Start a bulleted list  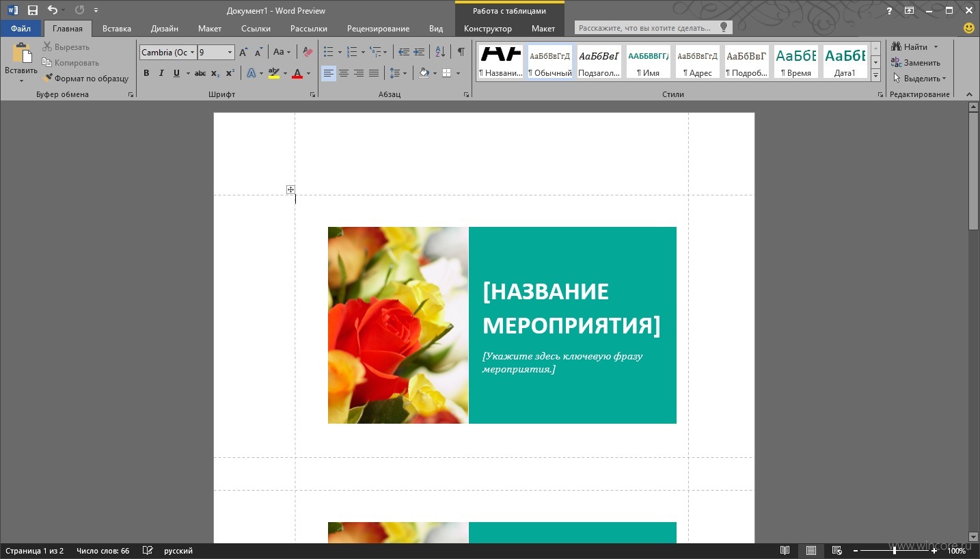click(328, 52)
